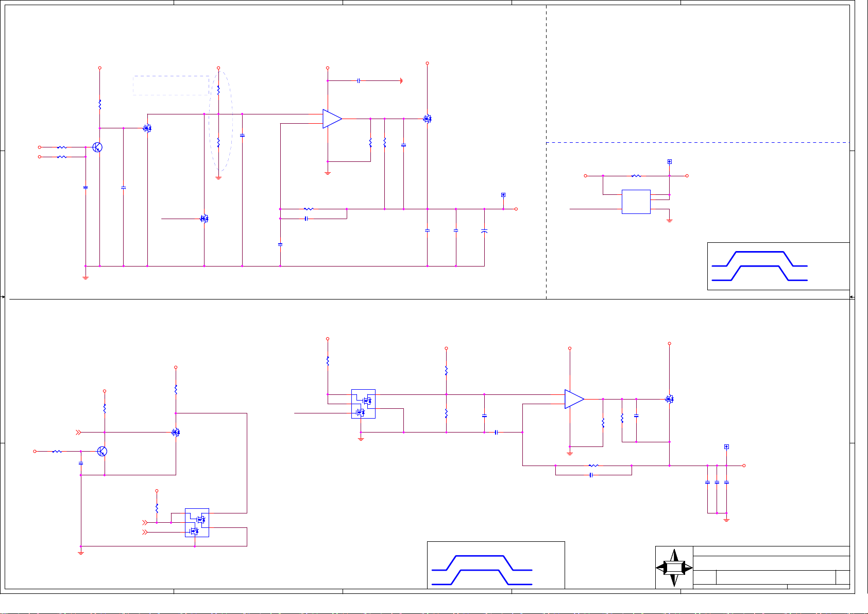Select the NPN transistor with two input resistors
This screenshot has height=614, width=868.
(97, 147)
